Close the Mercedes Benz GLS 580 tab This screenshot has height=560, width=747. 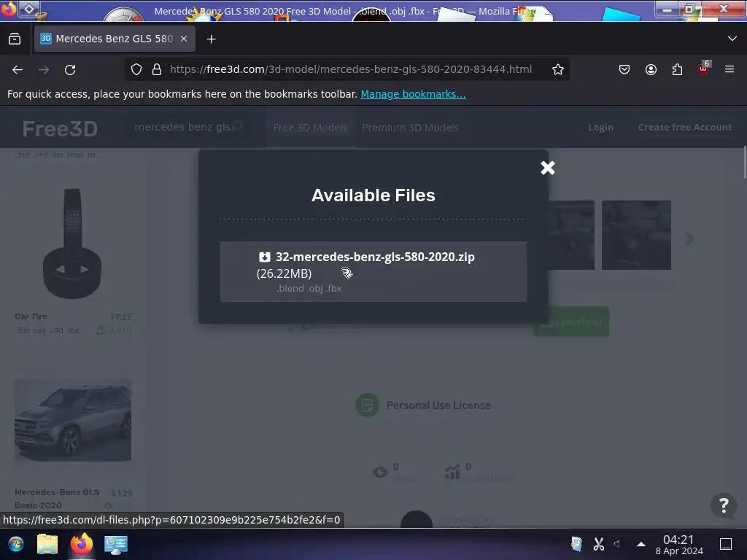(x=184, y=39)
